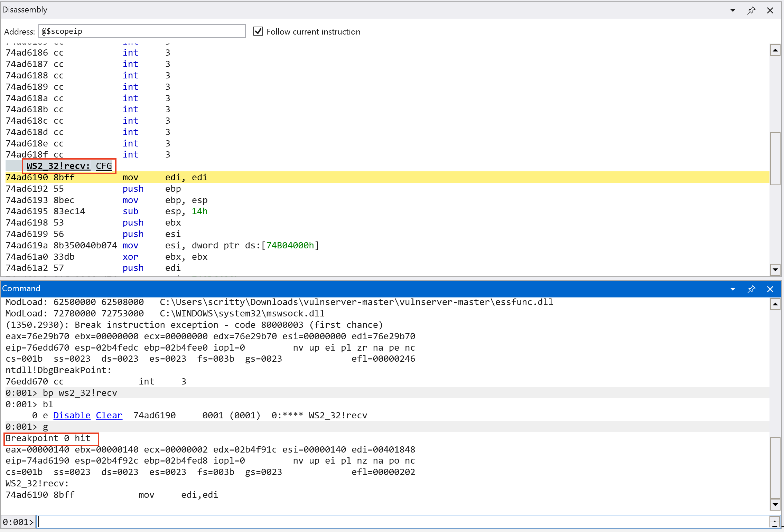The height and width of the screenshot is (532, 784).
Task: Click the WS2_32!recv symbol label
Action: [x=58, y=166]
